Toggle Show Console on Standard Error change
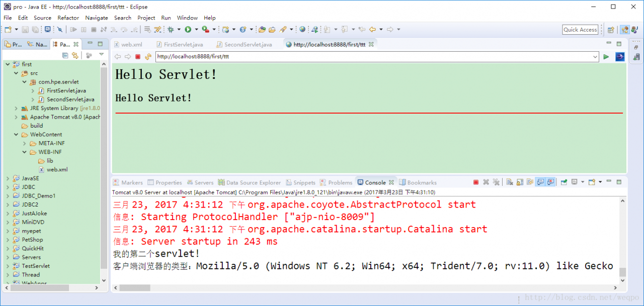Screen dimensions: 644x306 pos(550,182)
